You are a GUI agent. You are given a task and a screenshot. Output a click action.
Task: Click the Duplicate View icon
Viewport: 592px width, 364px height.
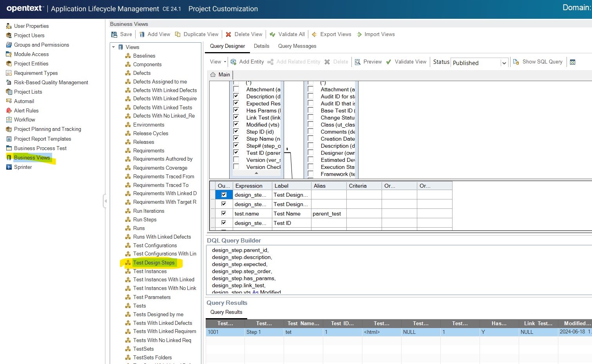pos(178,34)
